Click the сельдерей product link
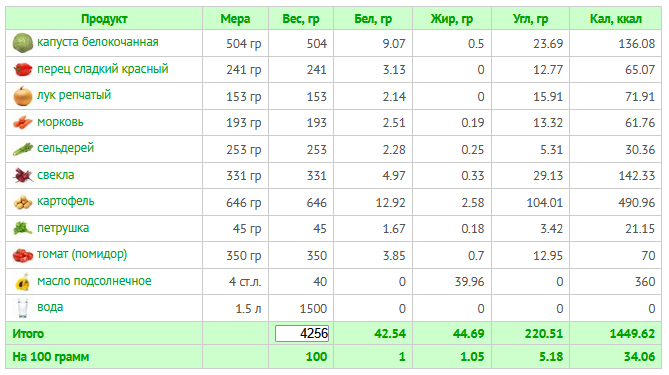The image size is (669, 375). click(65, 148)
